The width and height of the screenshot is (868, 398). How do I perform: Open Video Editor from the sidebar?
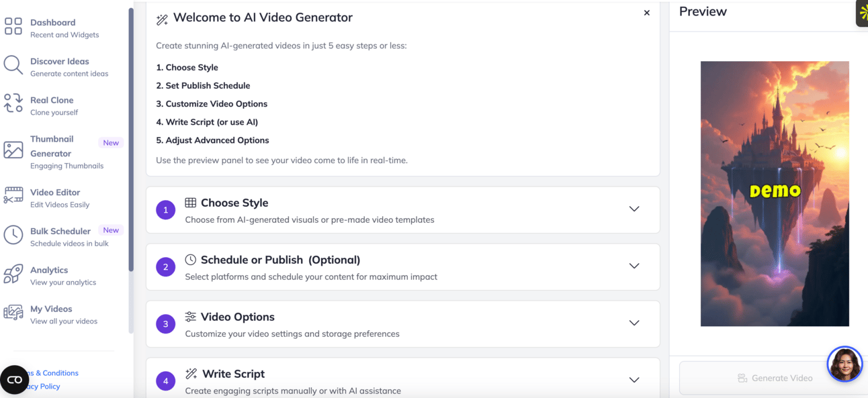coord(64,197)
